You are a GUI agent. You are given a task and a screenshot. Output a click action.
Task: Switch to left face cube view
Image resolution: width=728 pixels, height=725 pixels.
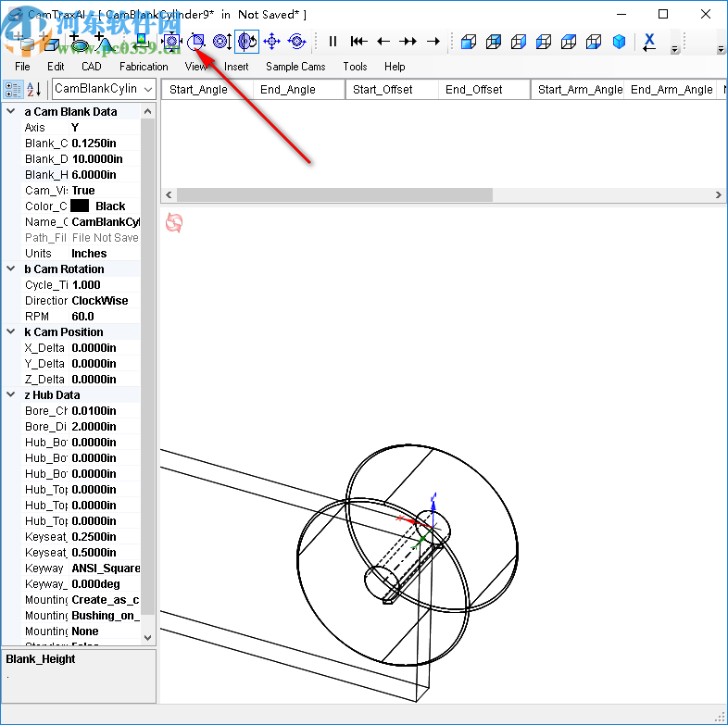click(x=544, y=42)
